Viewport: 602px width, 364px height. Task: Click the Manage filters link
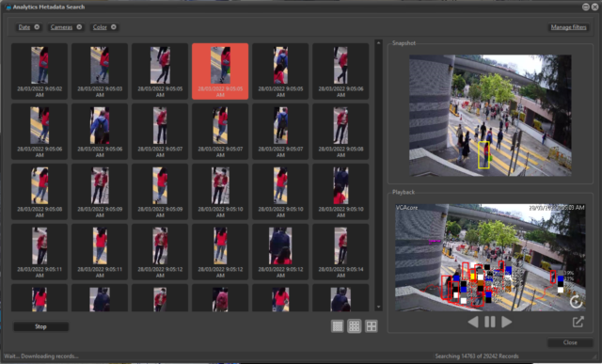pyautogui.click(x=568, y=27)
